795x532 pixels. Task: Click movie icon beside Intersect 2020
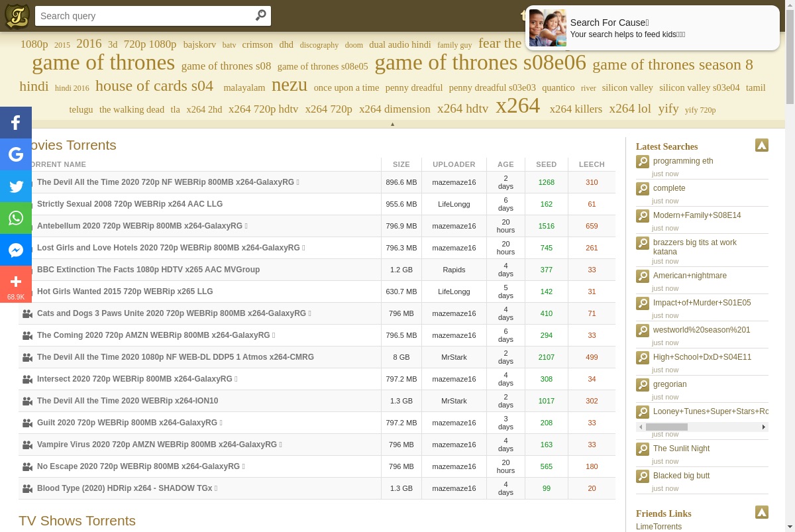(27, 379)
